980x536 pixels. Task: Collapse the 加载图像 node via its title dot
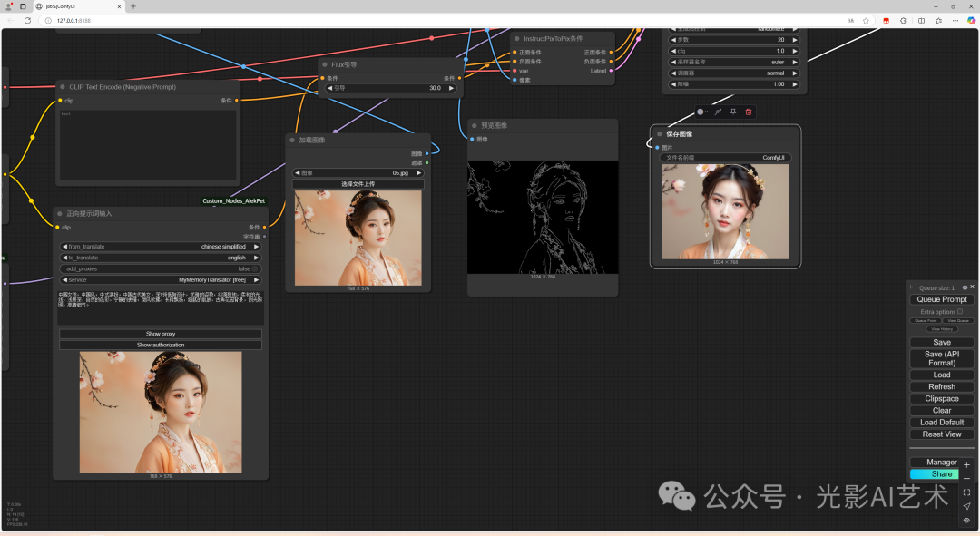292,140
